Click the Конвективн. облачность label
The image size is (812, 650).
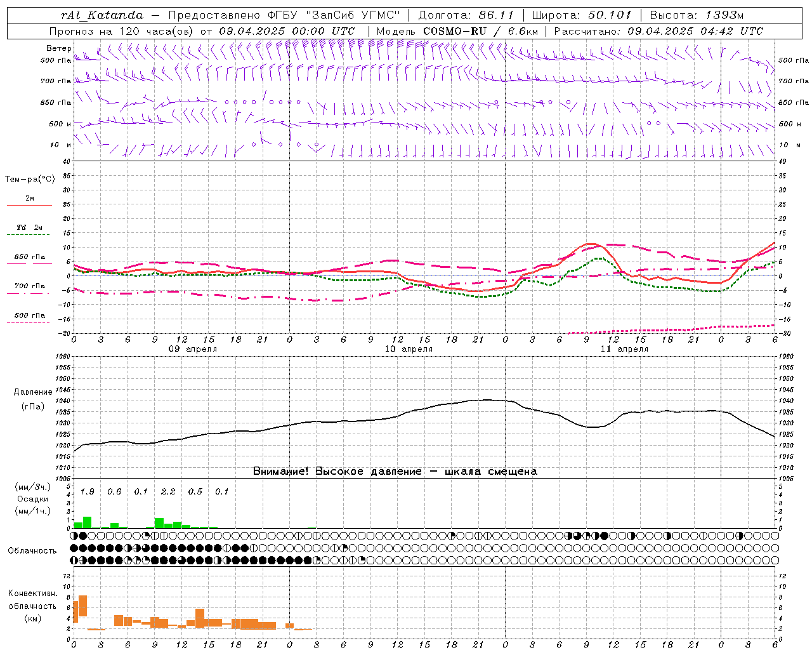point(32,600)
